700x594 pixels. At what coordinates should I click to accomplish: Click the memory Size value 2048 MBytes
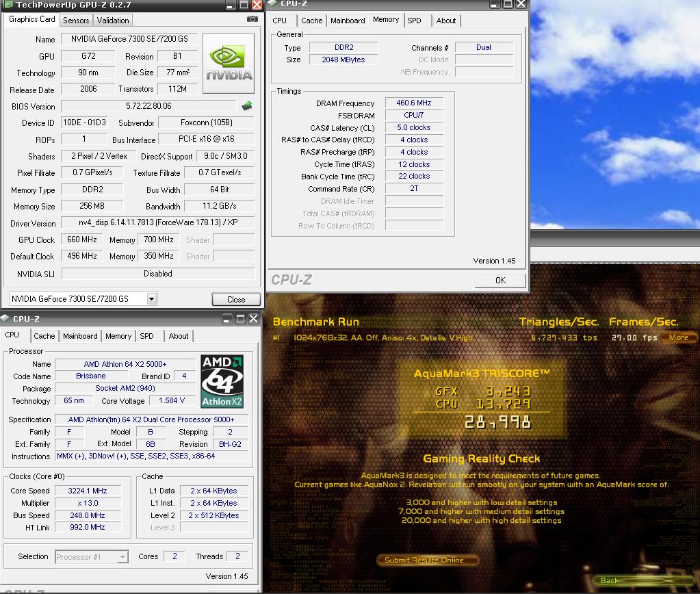point(343,60)
